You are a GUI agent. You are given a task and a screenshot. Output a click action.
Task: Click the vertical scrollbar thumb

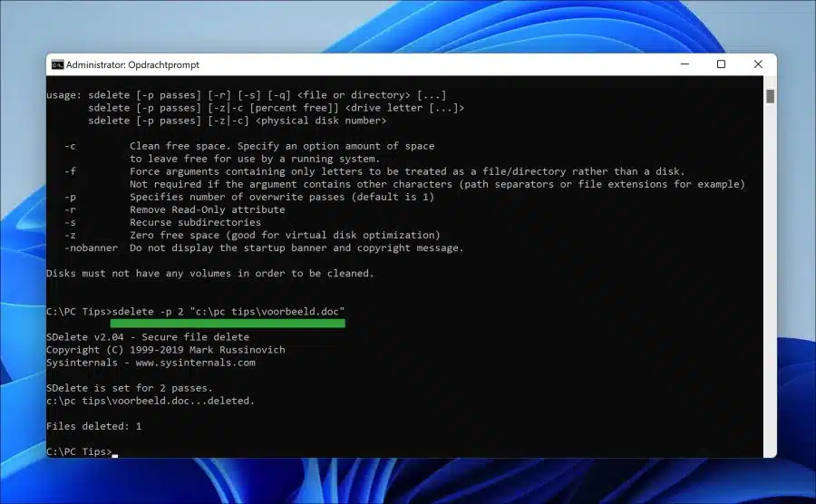point(770,96)
